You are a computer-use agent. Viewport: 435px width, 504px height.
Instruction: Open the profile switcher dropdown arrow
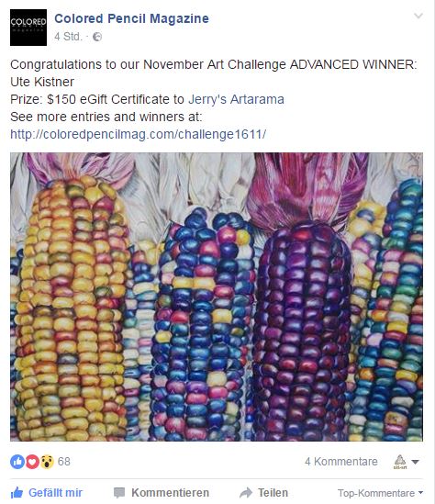tap(415, 462)
